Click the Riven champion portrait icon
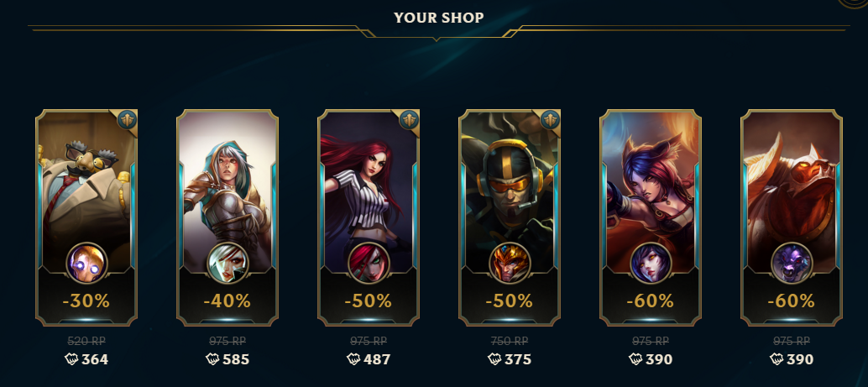Viewport: 868px width, 387px height. pos(227,263)
